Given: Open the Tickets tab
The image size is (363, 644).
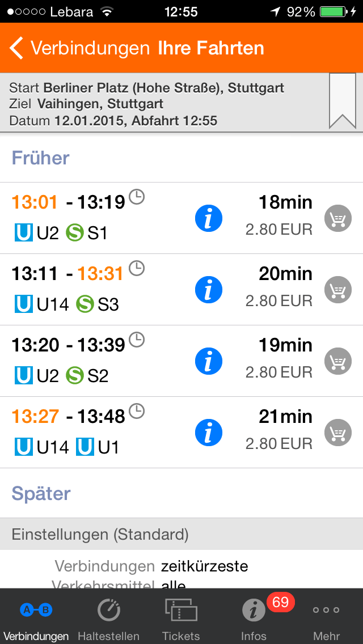Looking at the screenshot, I should coord(181,617).
